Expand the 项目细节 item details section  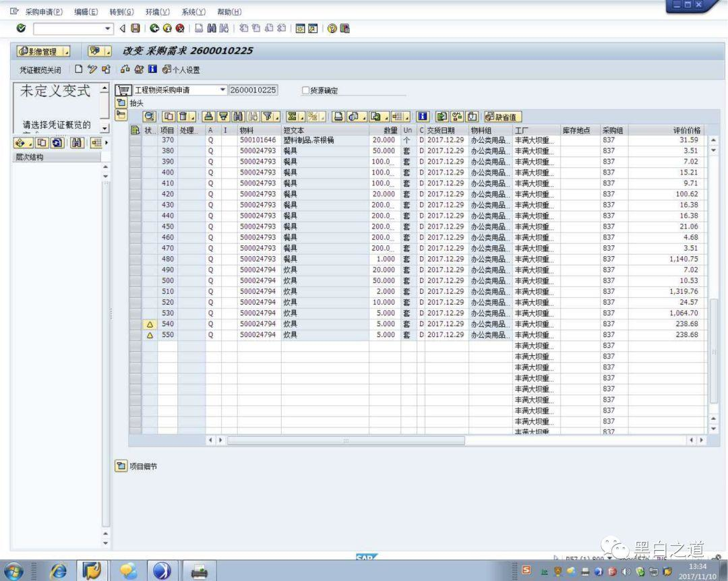[x=121, y=466]
